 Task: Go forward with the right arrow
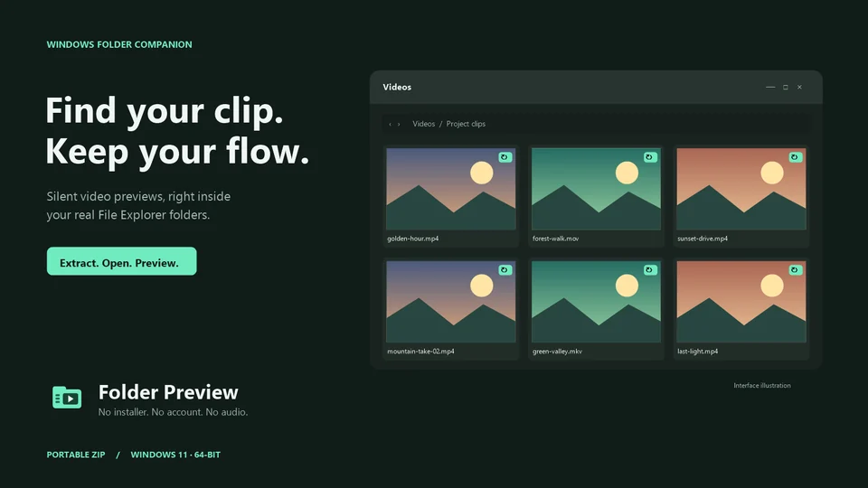399,124
